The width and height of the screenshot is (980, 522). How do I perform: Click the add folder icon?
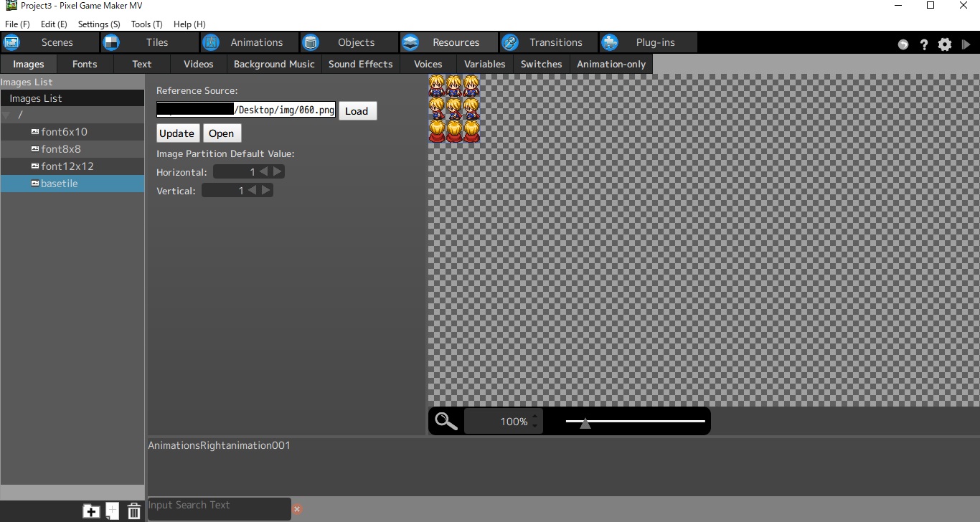(x=91, y=511)
